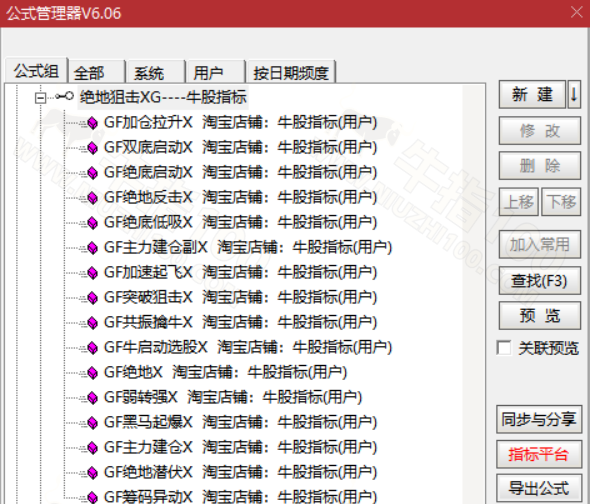The image size is (590, 504).
Task: Click the 预览 button
Action: [540, 315]
